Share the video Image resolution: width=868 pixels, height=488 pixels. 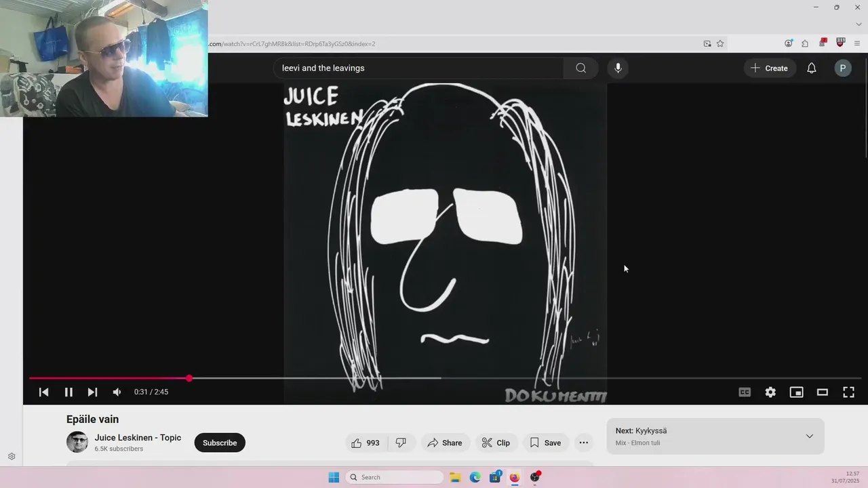point(445,443)
